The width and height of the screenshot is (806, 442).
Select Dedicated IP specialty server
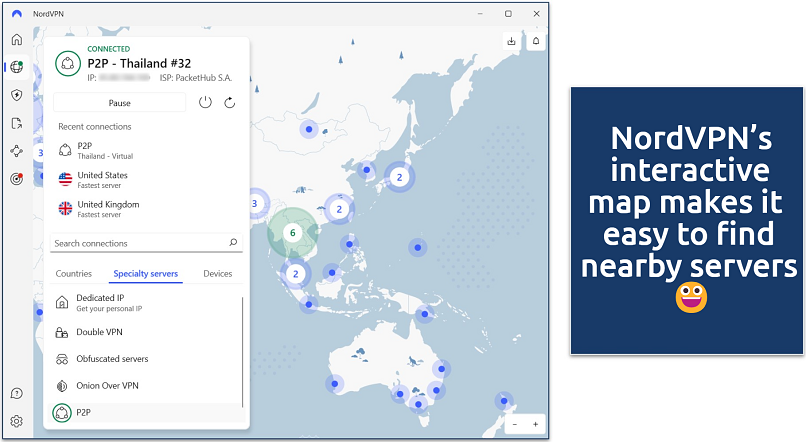coord(146,302)
